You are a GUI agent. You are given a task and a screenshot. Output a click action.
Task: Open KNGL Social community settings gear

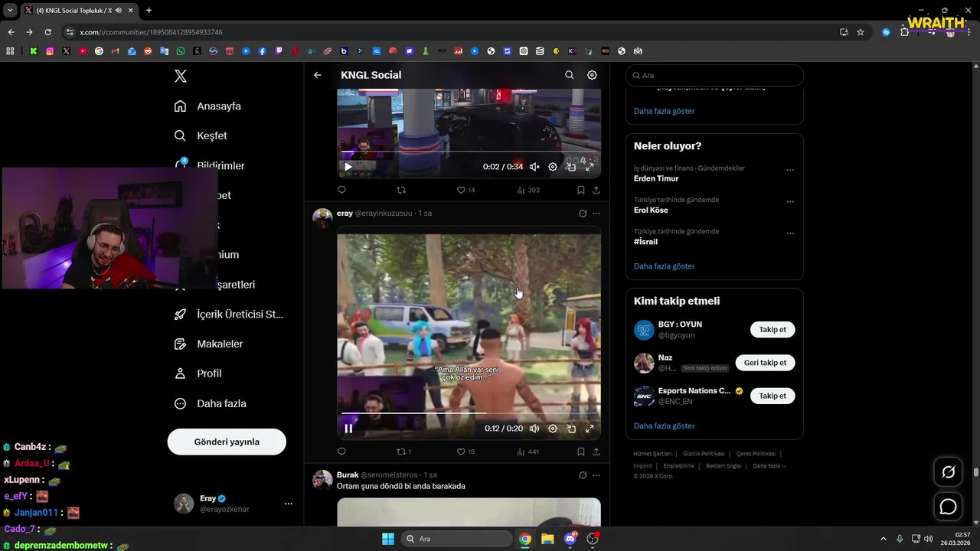(592, 75)
